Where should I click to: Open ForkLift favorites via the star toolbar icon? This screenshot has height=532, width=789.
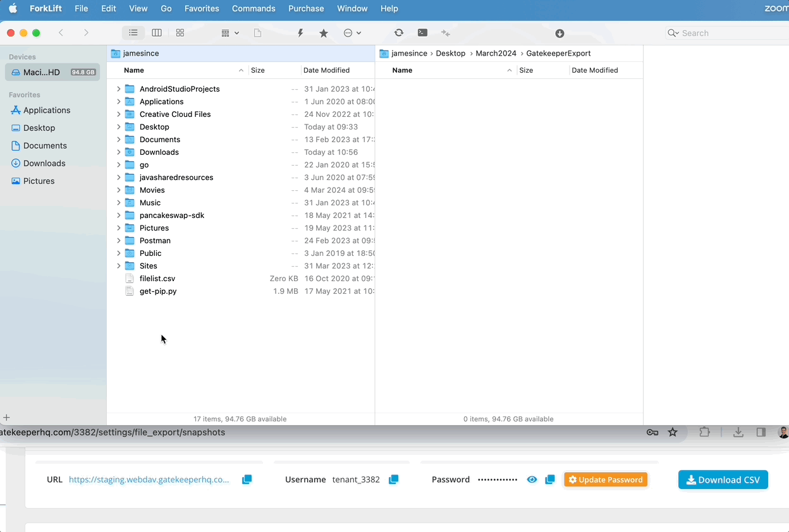pyautogui.click(x=324, y=32)
